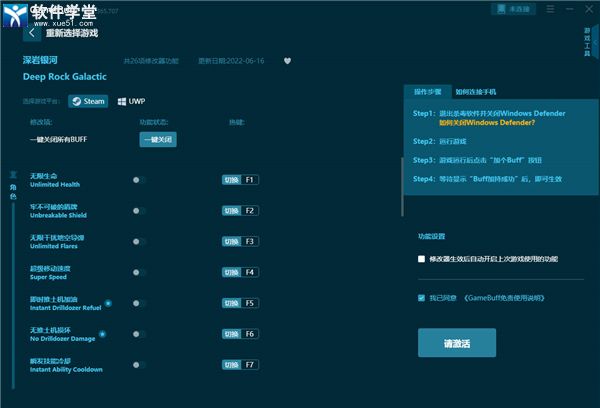Change the F3 hotkey for Unlimited Flares

coord(240,242)
